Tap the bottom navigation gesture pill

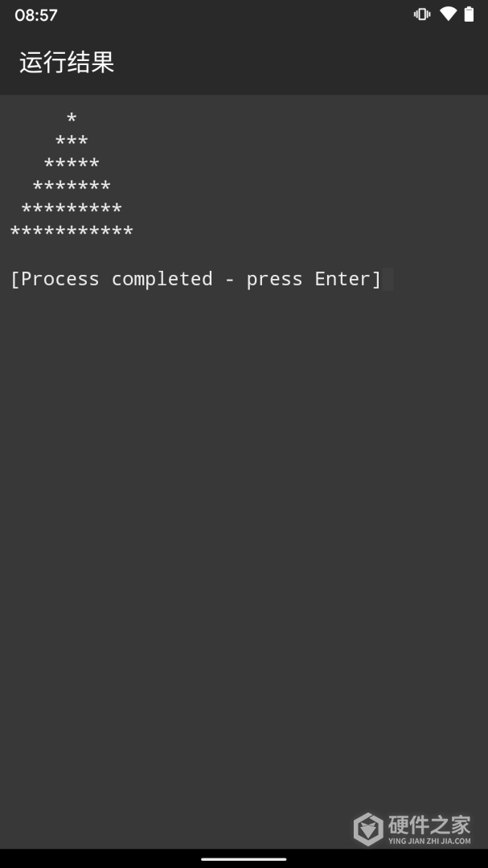click(244, 859)
